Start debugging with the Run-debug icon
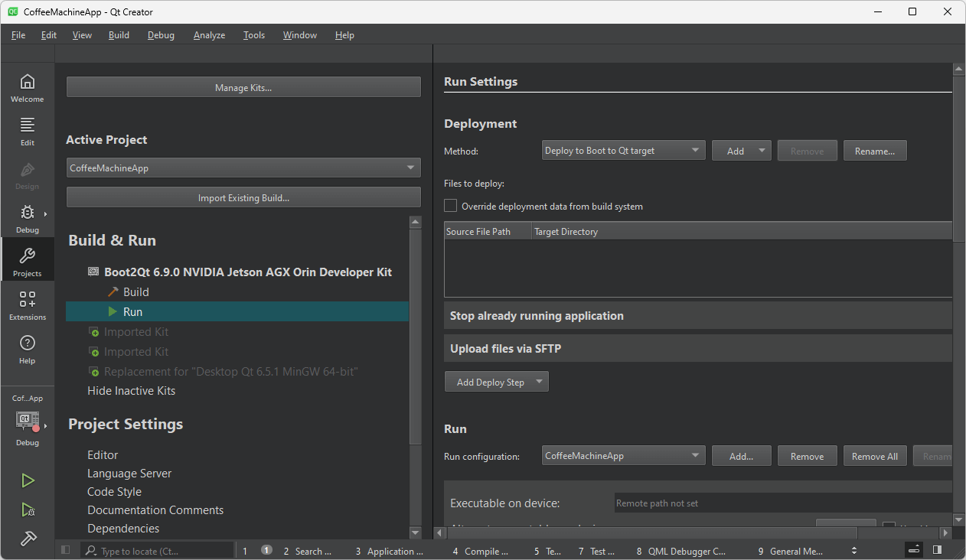966x560 pixels. 28,510
